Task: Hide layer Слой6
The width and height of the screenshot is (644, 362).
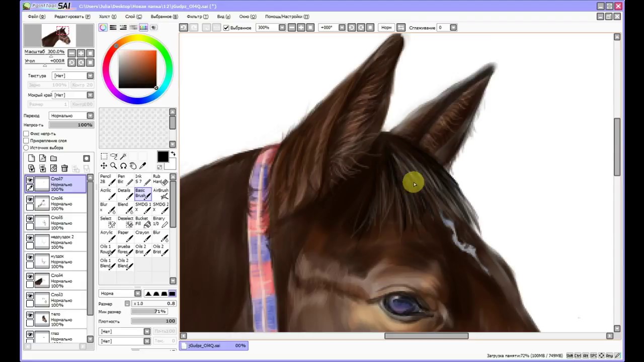Action: [x=30, y=199]
